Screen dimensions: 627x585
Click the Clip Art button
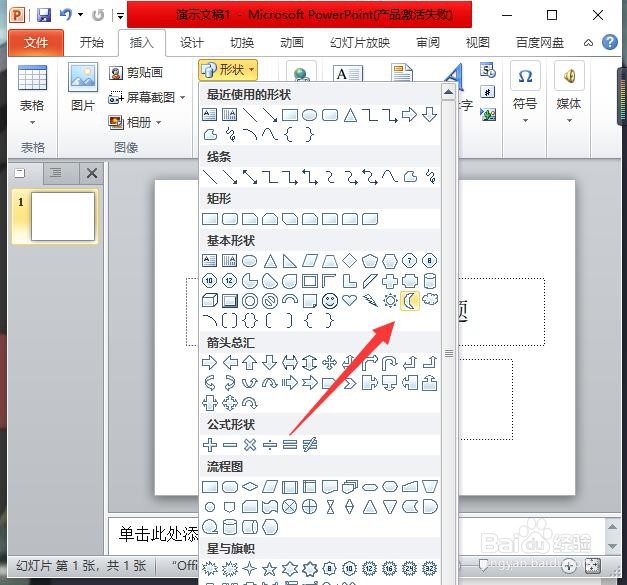click(136, 72)
